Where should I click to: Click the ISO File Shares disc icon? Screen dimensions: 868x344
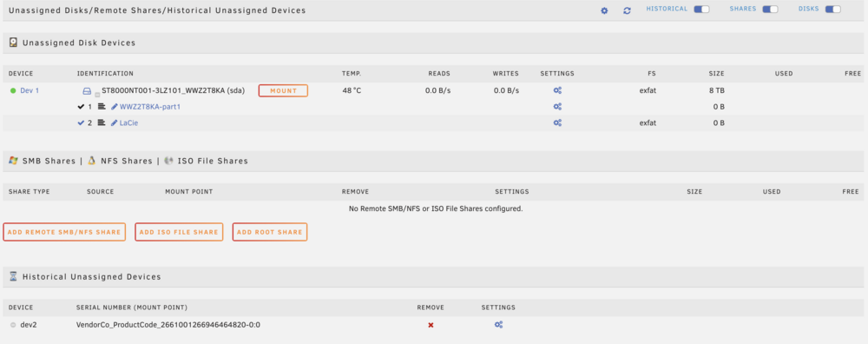pyautogui.click(x=169, y=161)
